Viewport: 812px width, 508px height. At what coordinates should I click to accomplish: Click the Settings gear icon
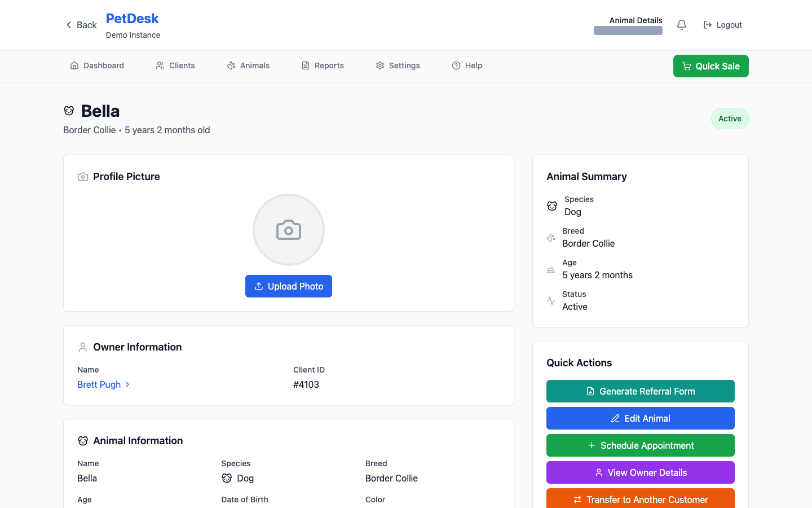point(380,65)
